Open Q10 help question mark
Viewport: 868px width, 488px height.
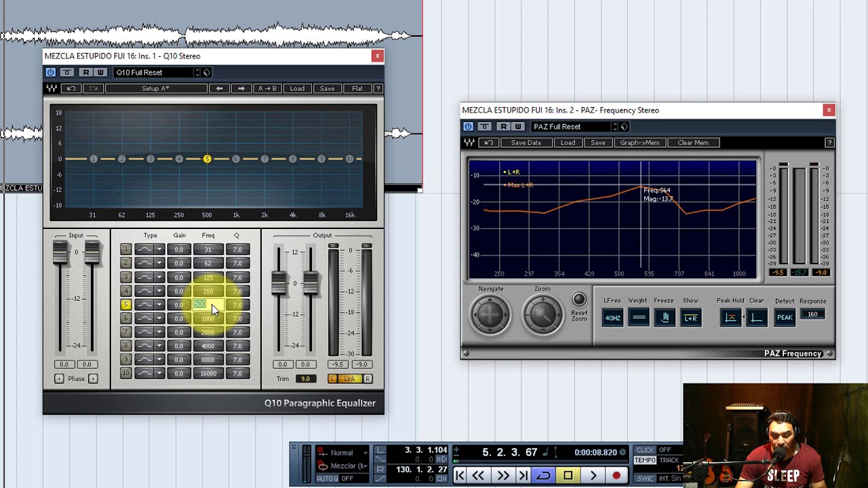[x=378, y=89]
